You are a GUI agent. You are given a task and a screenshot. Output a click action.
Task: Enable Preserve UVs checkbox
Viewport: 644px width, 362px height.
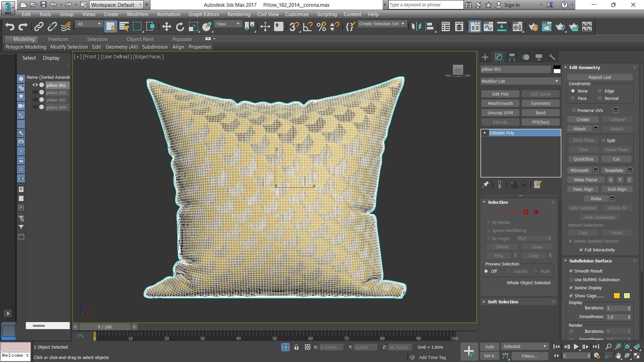(x=574, y=110)
